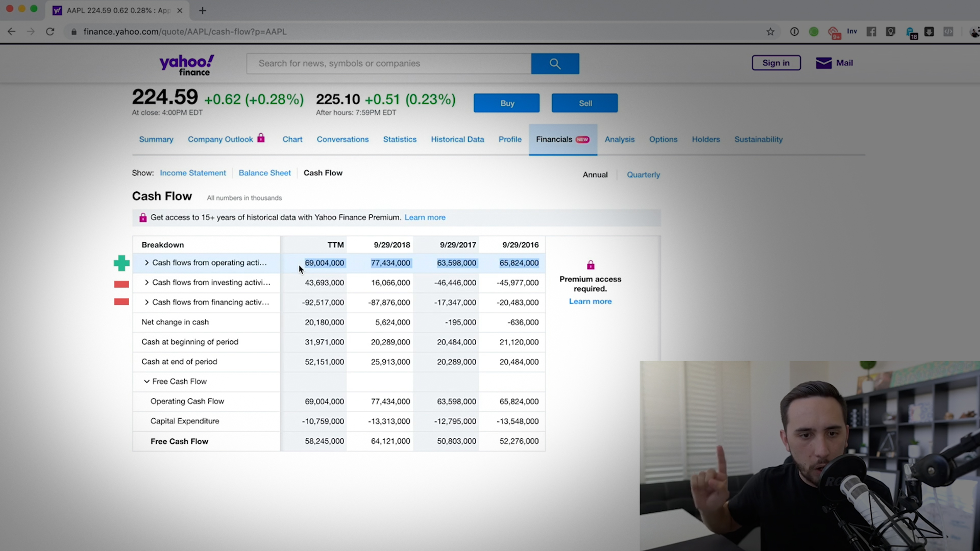Click the bold Free Cash Flow total label

pos(179,441)
